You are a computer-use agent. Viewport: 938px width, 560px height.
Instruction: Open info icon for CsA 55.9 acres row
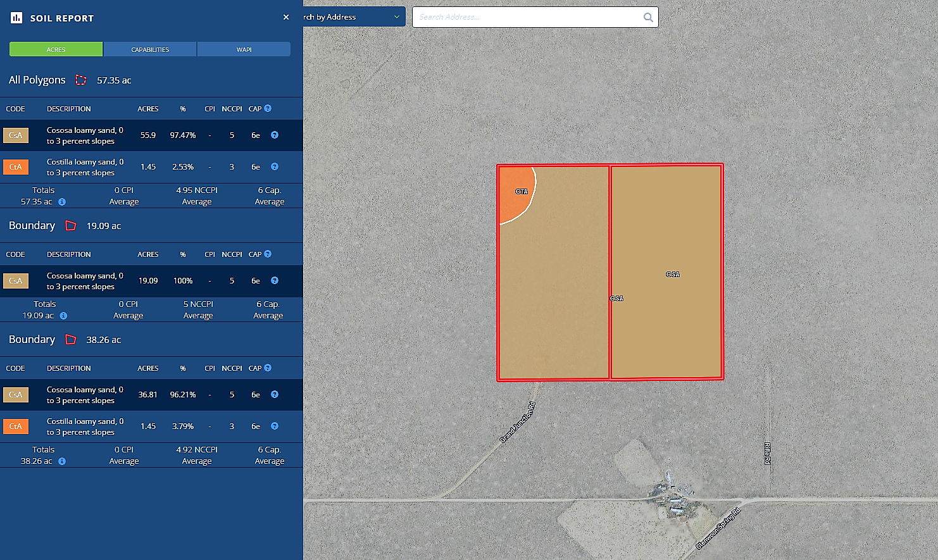275,135
